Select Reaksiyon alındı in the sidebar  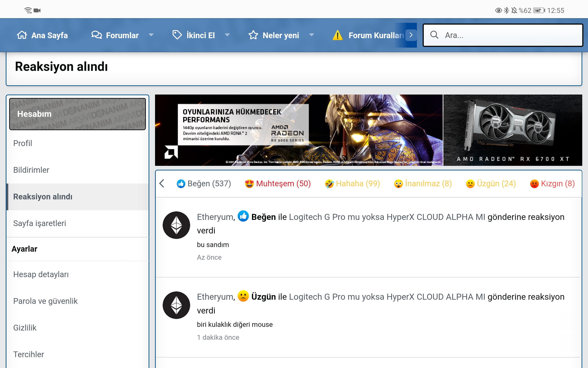point(77,197)
